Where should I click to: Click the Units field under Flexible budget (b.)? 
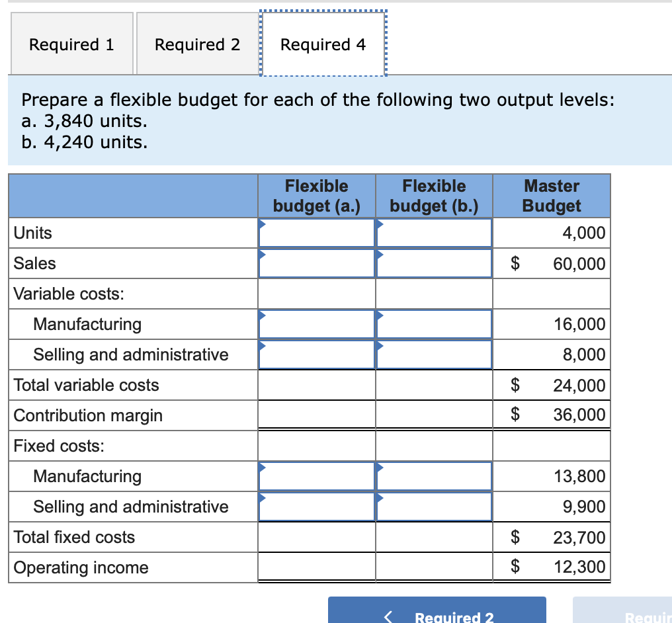pyautogui.click(x=434, y=232)
